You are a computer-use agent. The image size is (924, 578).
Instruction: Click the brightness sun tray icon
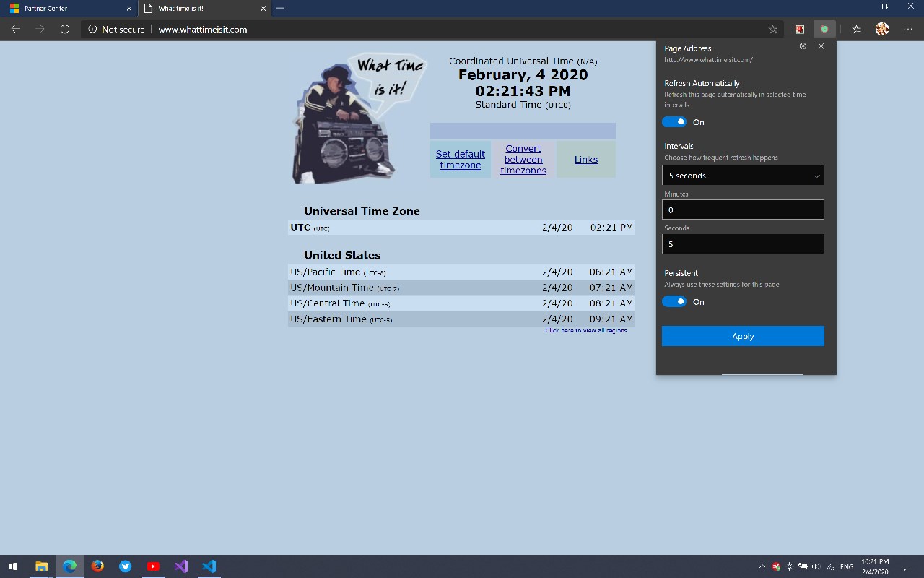790,567
